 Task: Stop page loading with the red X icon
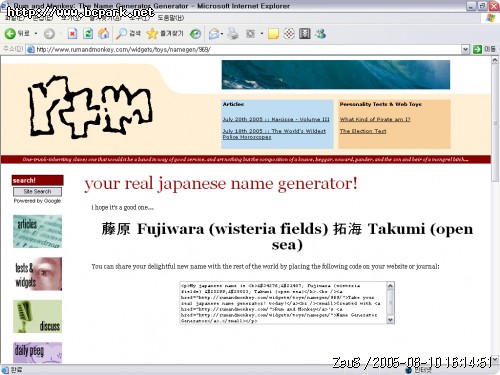pos(72,34)
